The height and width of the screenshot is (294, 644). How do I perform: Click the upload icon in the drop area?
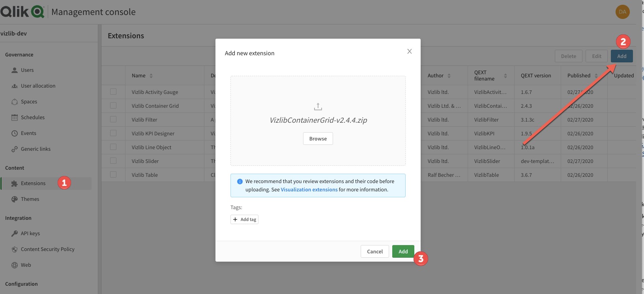318,107
